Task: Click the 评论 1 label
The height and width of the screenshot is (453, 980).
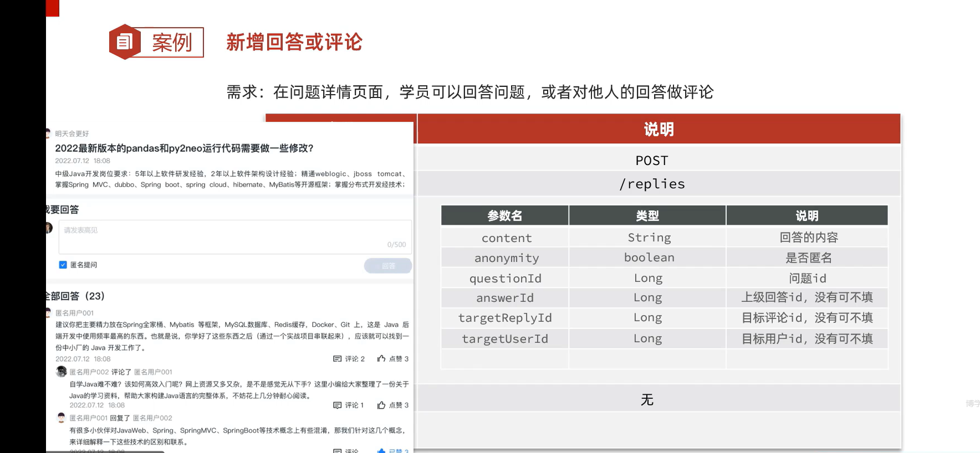Action: click(354, 405)
